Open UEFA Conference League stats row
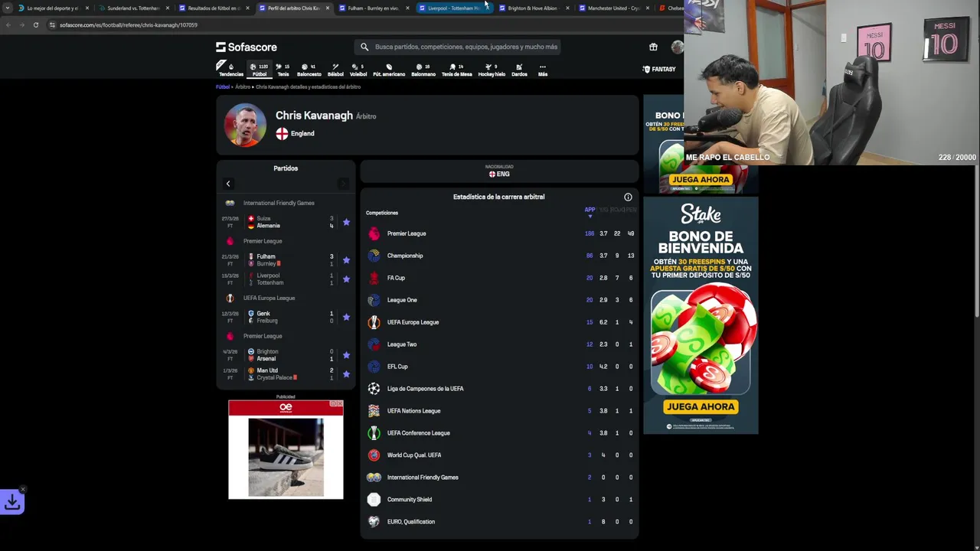 coord(499,433)
